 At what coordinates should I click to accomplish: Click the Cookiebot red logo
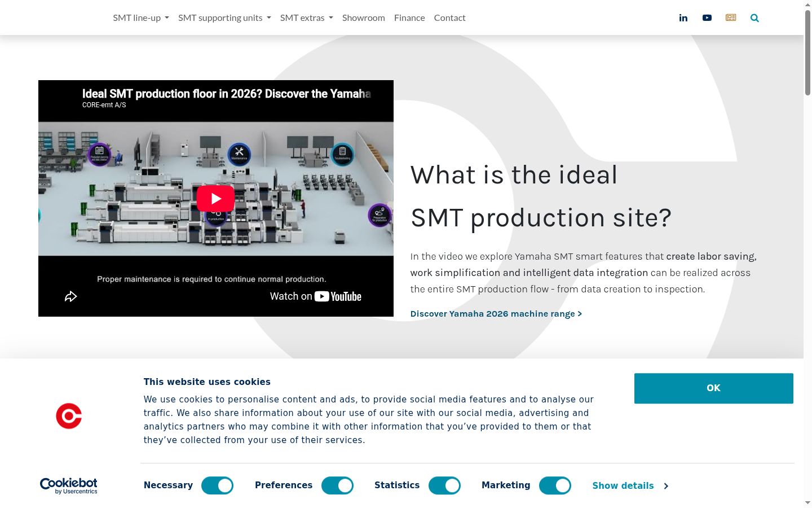tap(69, 416)
